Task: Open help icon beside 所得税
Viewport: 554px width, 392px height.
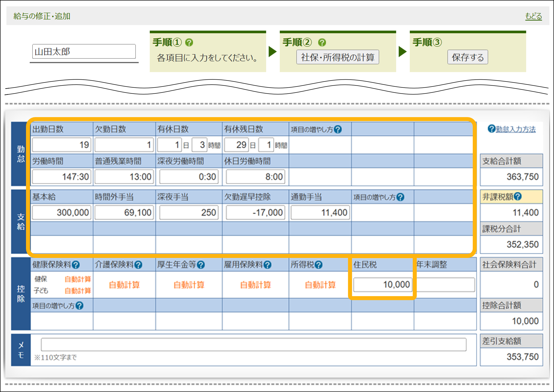Action: [x=318, y=265]
